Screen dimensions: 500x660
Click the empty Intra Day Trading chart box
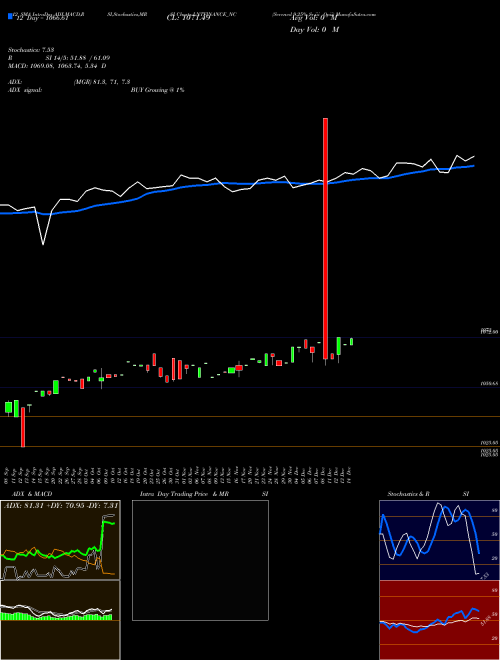pyautogui.click(x=200, y=560)
